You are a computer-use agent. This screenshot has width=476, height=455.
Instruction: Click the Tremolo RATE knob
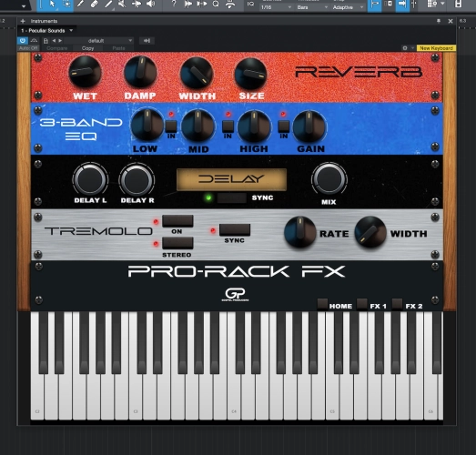click(300, 233)
